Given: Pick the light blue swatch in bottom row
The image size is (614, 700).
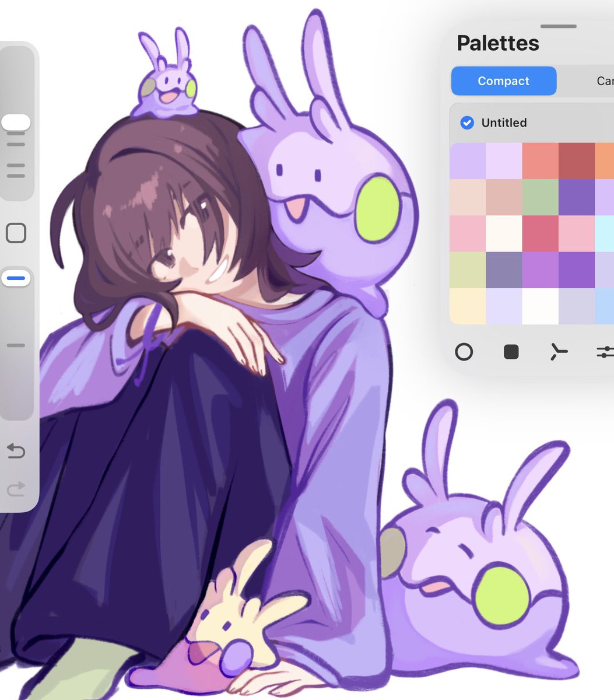Looking at the screenshot, I should 605,306.
